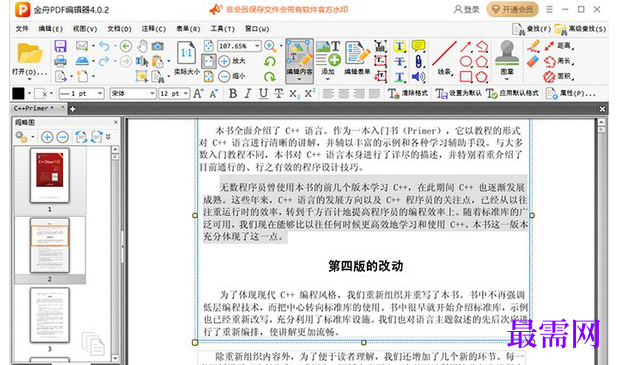The width and height of the screenshot is (619, 365).
Task: Open the 编辑表单 edit form tool
Action: coord(357,58)
